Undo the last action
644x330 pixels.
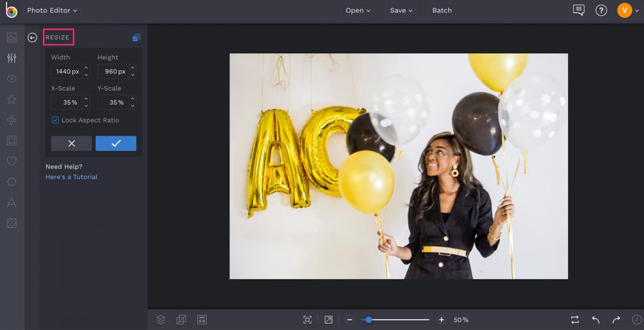click(596, 319)
